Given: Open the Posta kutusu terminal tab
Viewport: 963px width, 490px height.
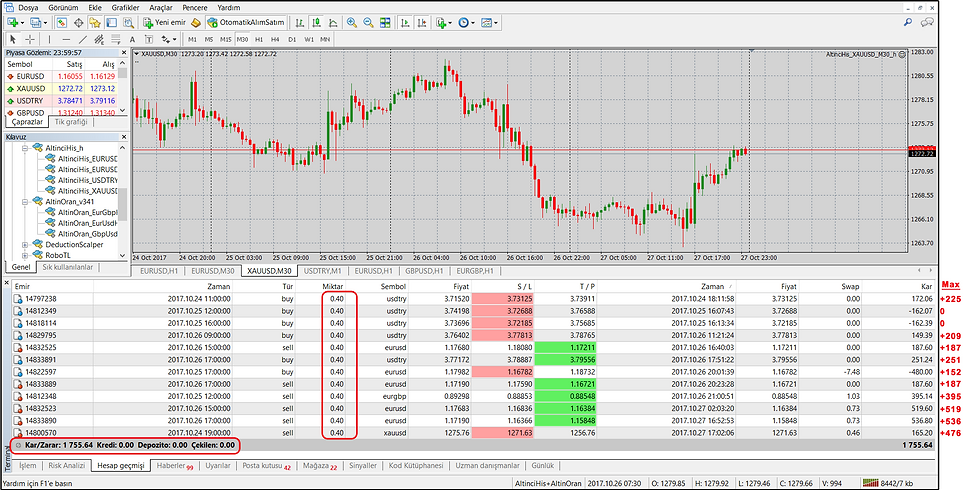Looking at the screenshot, I should [x=266, y=465].
